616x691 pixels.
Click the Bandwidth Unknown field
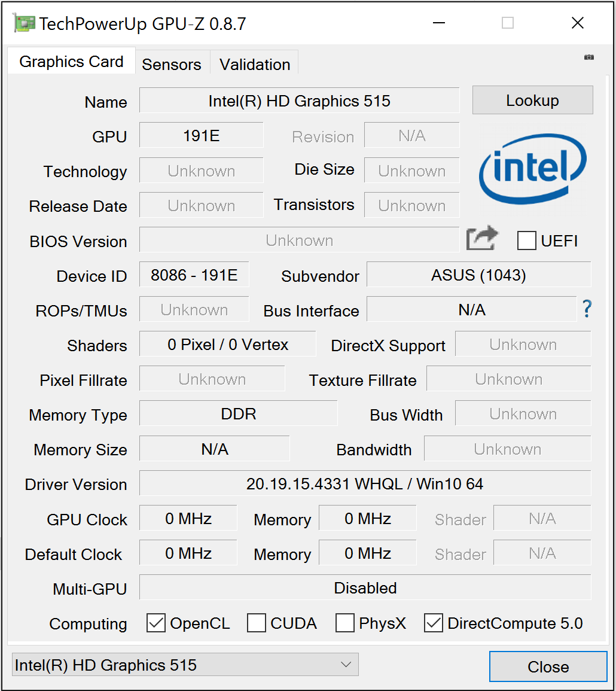(x=508, y=449)
